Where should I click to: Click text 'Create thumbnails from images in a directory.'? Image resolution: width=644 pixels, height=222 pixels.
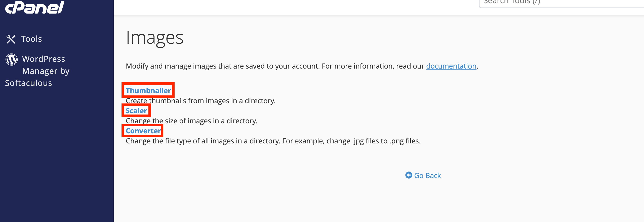(201, 101)
